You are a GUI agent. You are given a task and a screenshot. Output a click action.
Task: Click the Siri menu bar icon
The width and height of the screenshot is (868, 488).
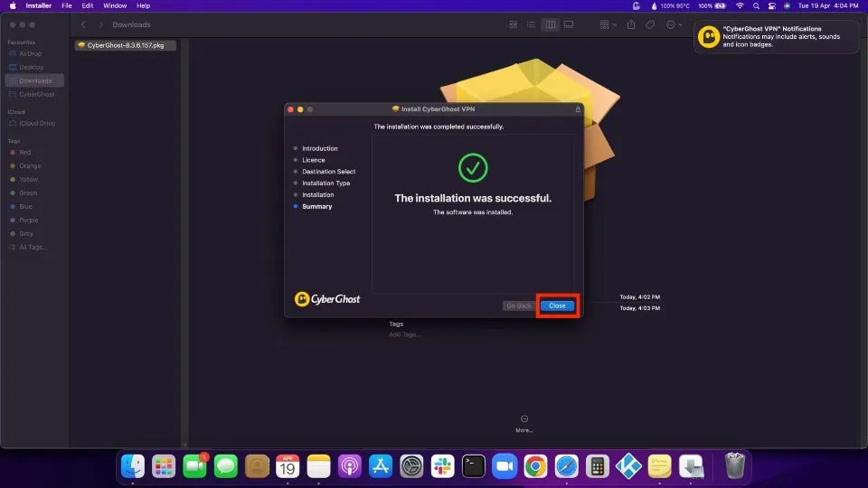pyautogui.click(x=788, y=5)
